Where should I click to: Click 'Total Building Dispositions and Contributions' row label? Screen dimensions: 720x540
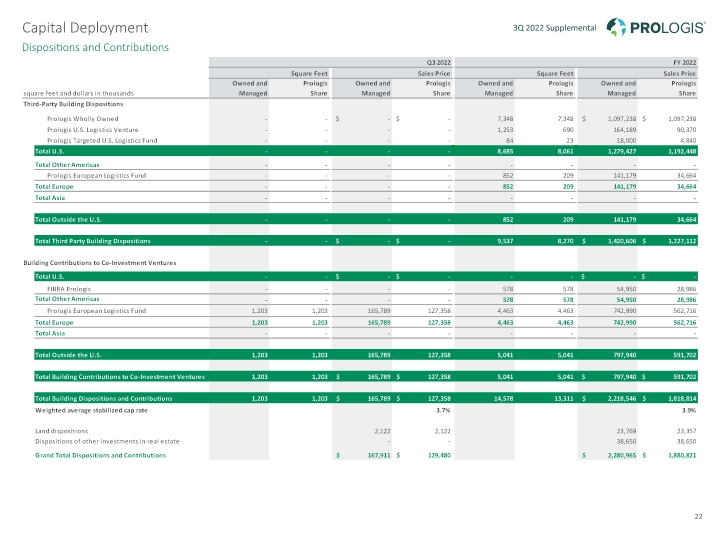point(104,399)
